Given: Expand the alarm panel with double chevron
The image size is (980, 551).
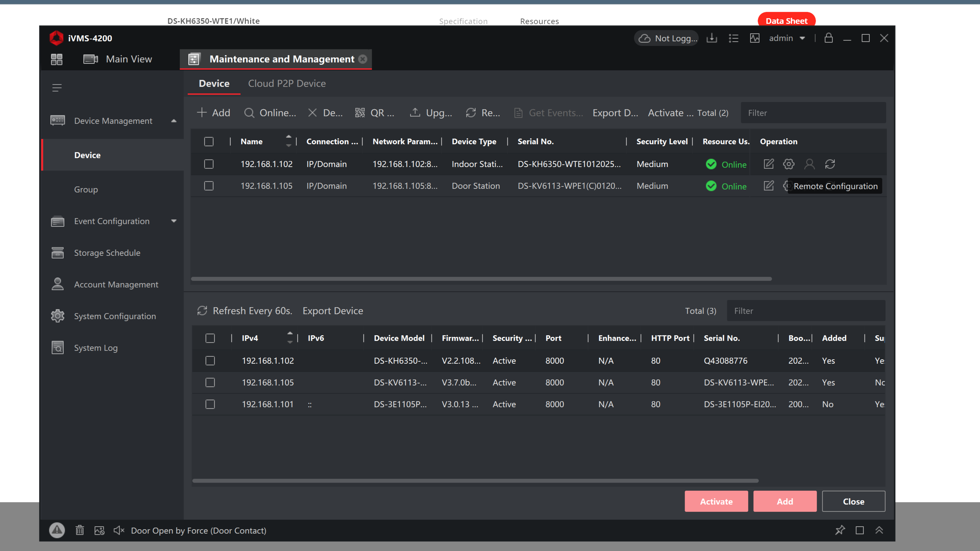Looking at the screenshot, I should click(x=879, y=531).
